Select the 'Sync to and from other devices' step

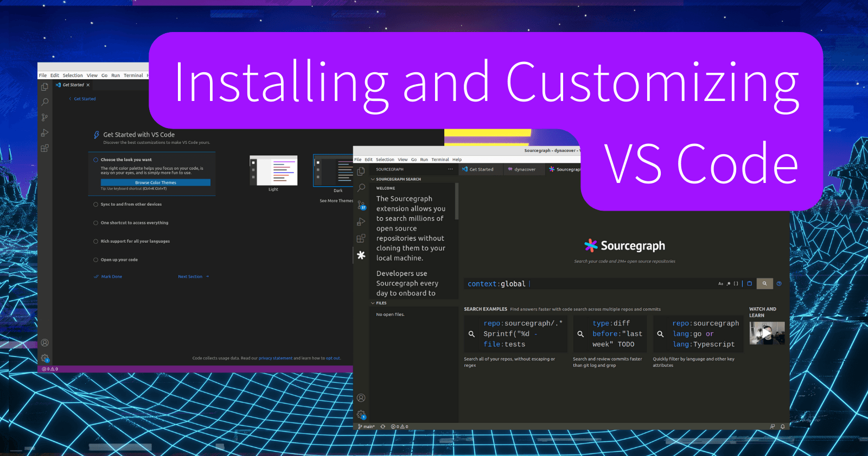[131, 205]
